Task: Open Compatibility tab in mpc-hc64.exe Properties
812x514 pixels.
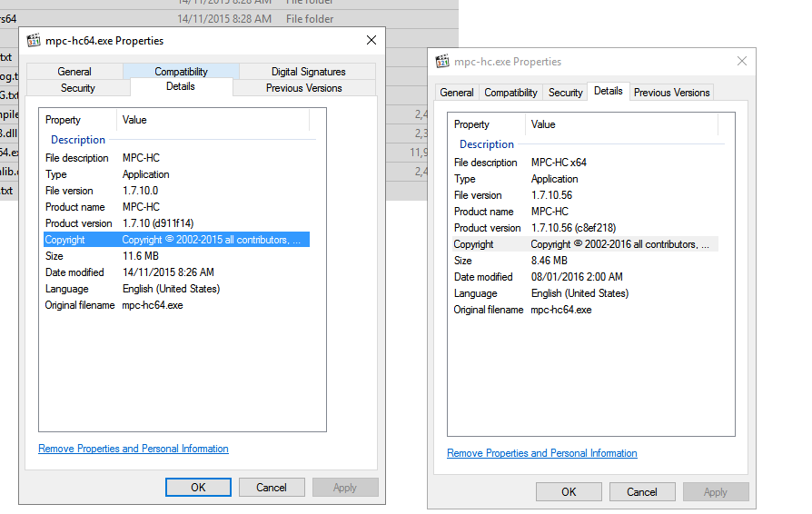Action: point(181,72)
